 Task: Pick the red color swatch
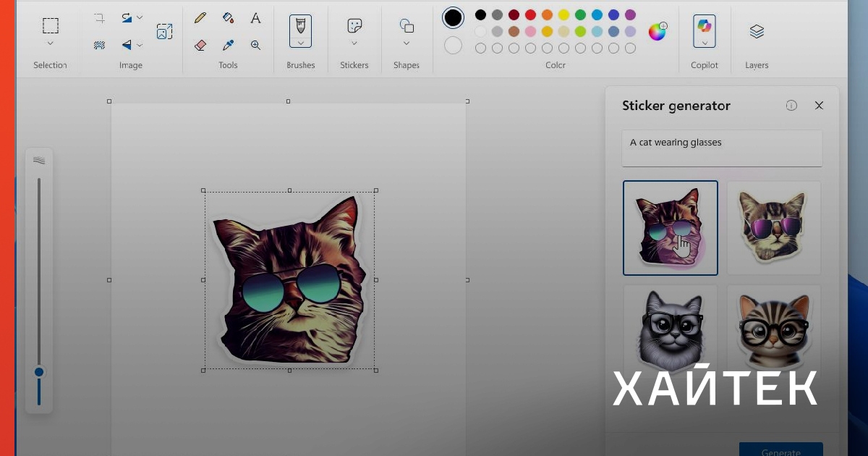pyautogui.click(x=530, y=14)
